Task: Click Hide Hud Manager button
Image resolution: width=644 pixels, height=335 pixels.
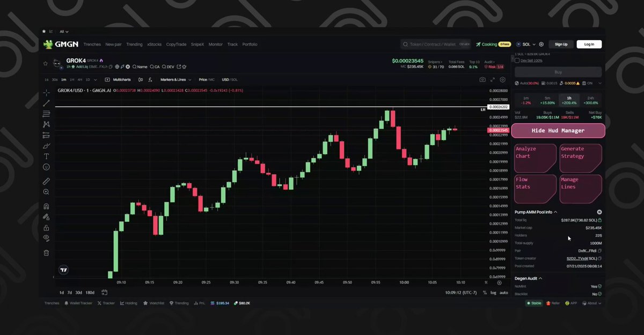Action: (558, 130)
